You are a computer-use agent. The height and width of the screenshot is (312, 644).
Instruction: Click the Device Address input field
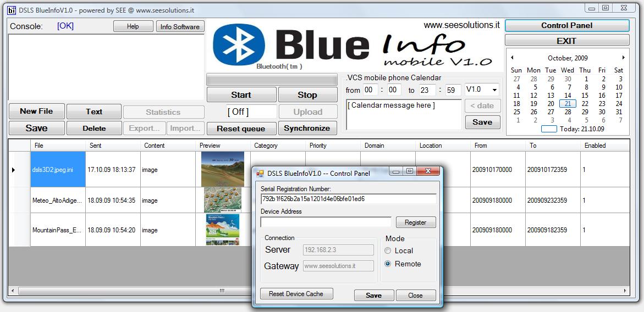click(x=326, y=222)
